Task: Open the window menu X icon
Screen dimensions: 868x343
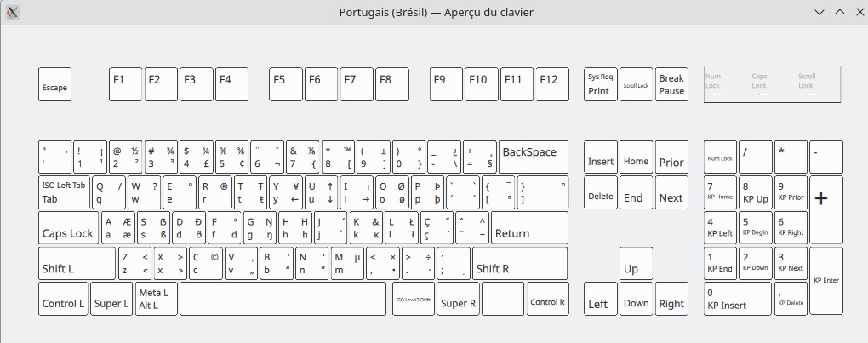Action: point(13,12)
